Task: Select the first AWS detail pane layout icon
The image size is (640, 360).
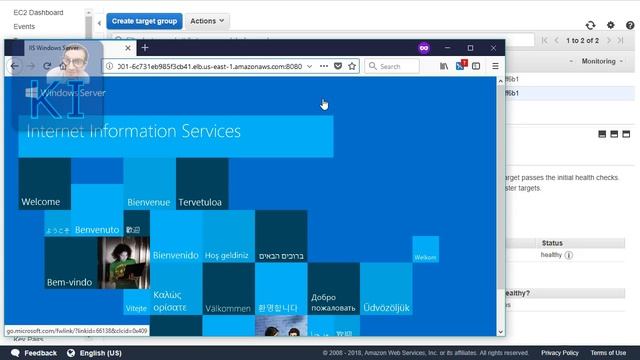Action: (602, 134)
